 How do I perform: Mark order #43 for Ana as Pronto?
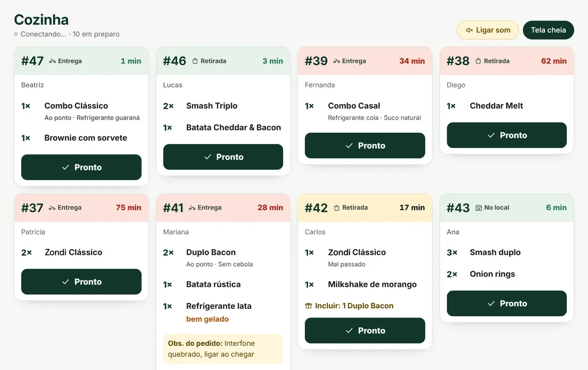tap(507, 303)
